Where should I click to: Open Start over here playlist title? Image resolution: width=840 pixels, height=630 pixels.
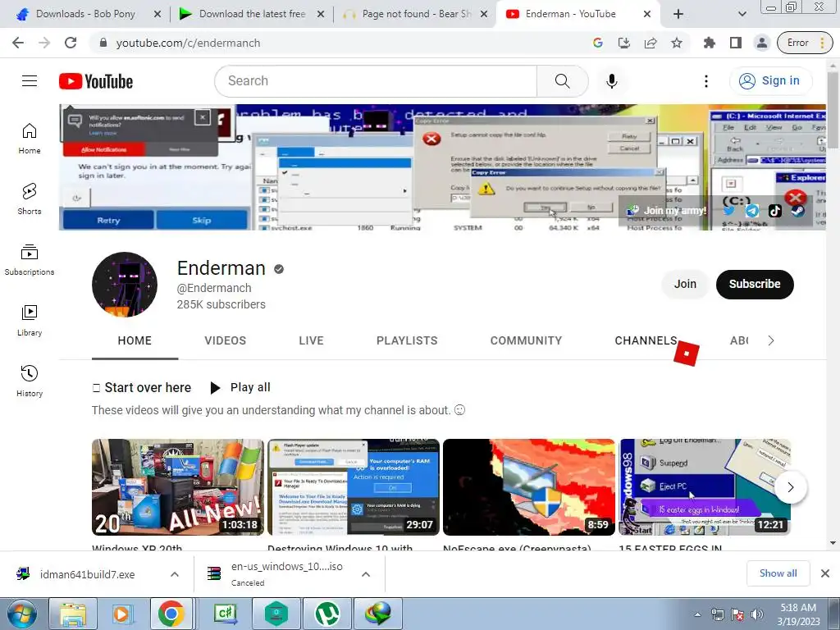(148, 387)
